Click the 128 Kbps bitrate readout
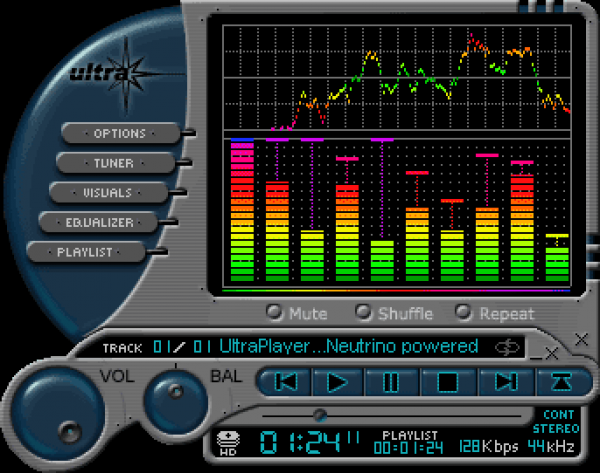 pos(489,447)
